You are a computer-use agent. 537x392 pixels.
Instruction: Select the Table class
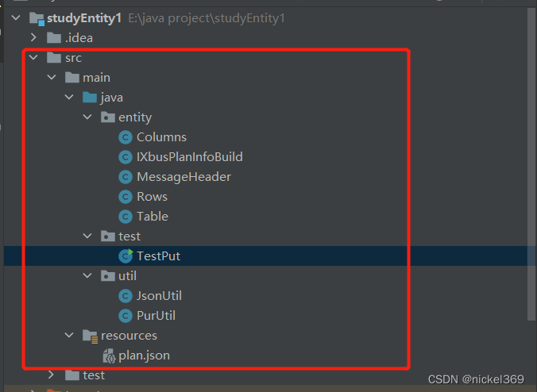(x=152, y=217)
